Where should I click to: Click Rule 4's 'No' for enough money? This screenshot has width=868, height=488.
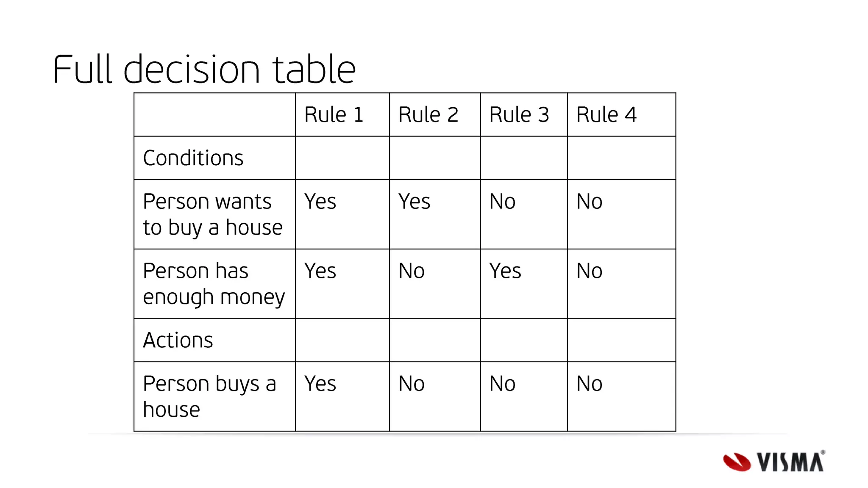click(589, 271)
